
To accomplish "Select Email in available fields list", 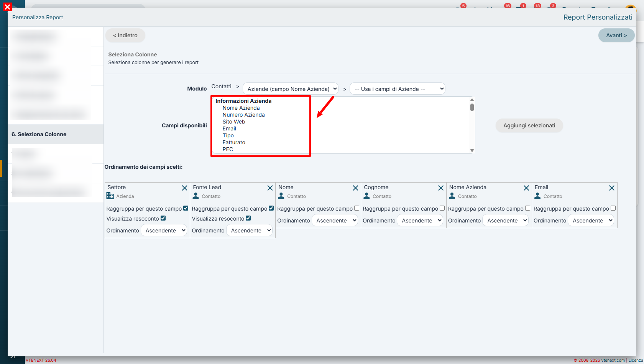I will 229,128.
